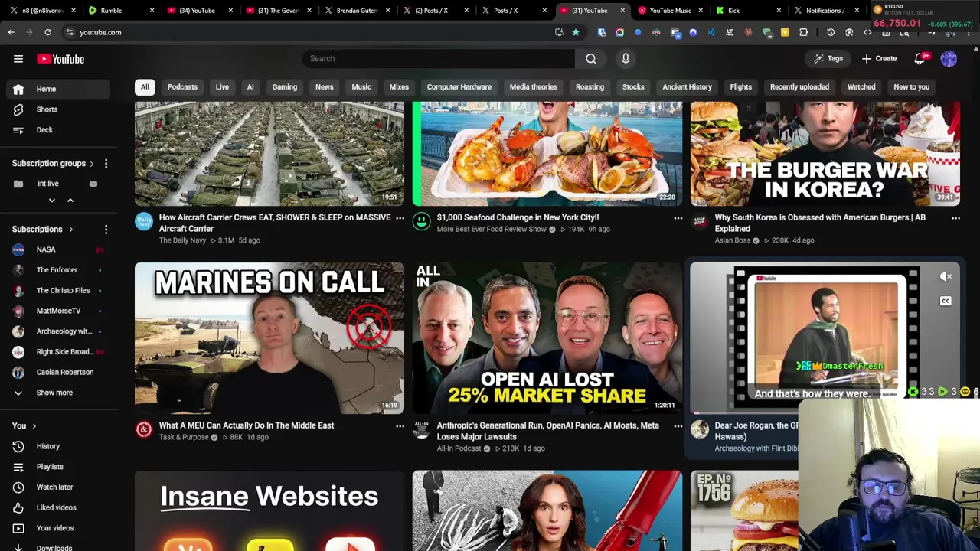This screenshot has height=551, width=980.
Task: Select the Recently uploaded chip
Action: (799, 87)
